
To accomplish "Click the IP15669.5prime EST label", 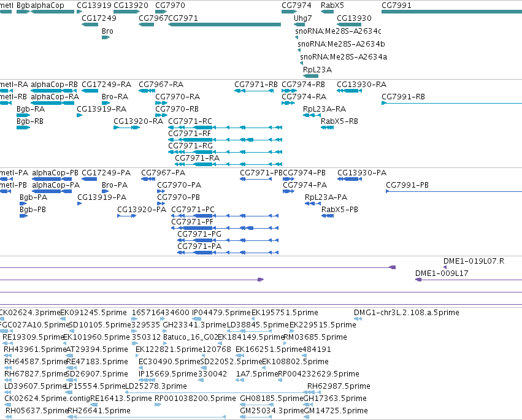I will 168,374.
